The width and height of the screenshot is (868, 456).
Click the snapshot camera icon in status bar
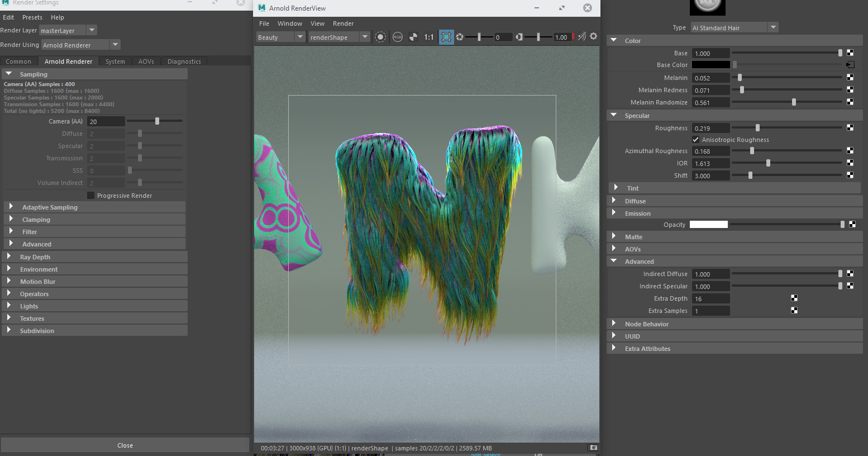[x=593, y=448]
